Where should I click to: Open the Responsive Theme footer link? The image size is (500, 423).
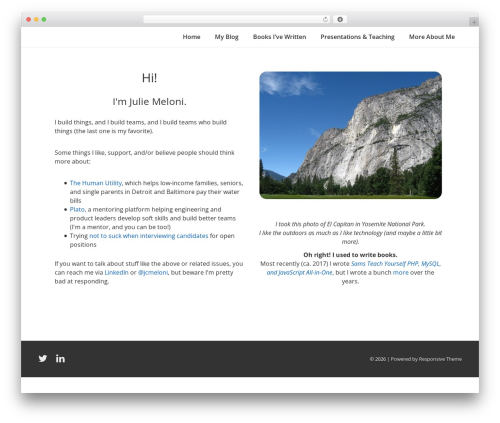click(440, 359)
